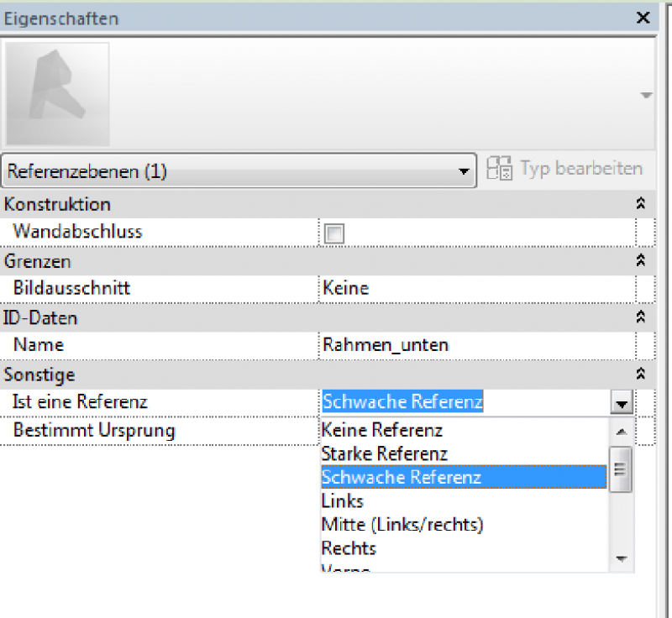The height and width of the screenshot is (618, 672).
Task: Click the Ist eine Referenz dropdown arrow
Action: click(622, 403)
